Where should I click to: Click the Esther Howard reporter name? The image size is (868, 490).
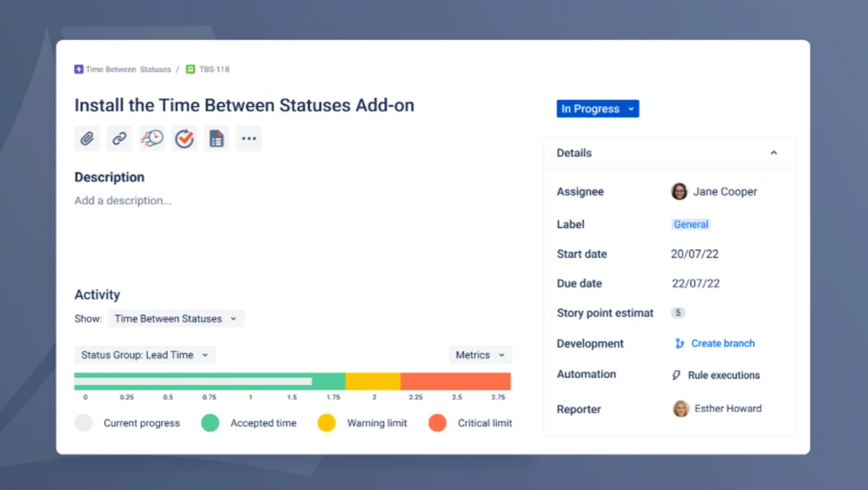click(728, 408)
